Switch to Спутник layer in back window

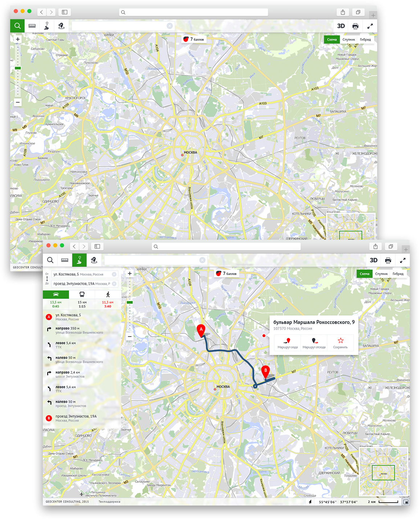pos(349,40)
